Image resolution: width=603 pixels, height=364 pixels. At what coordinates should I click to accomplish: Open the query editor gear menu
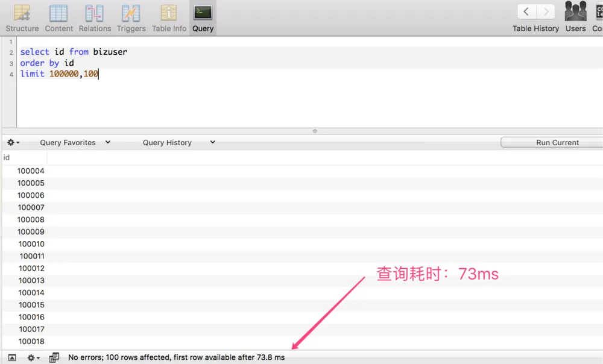tap(13, 143)
